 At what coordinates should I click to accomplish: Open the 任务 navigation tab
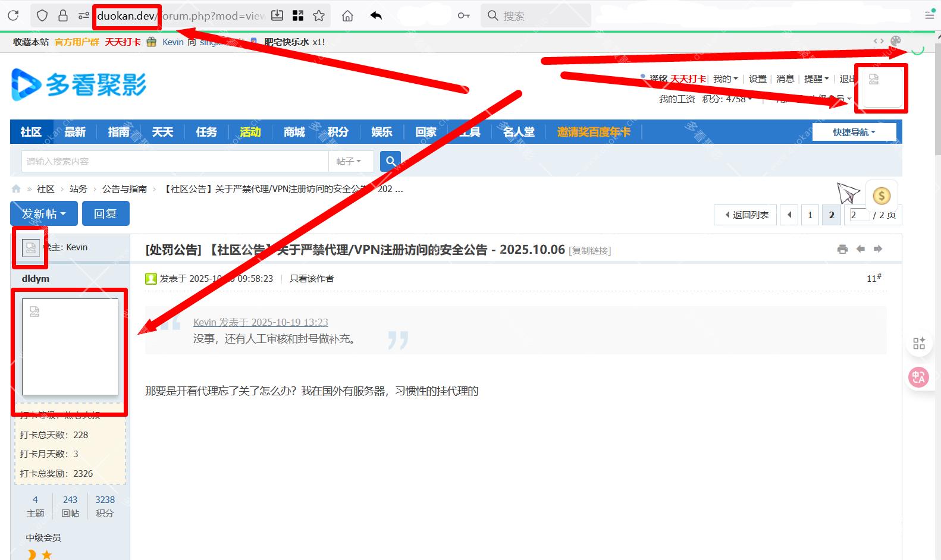206,132
